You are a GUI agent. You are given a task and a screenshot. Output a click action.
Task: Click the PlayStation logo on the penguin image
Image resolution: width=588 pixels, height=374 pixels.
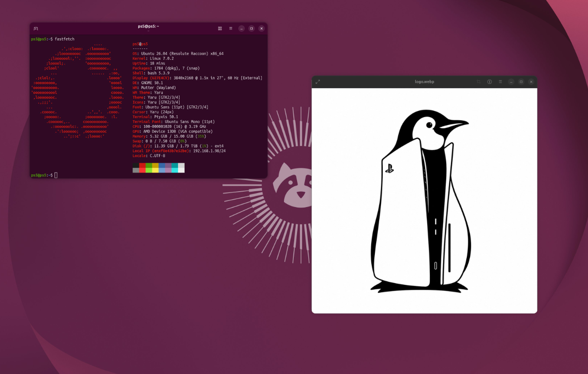(389, 168)
